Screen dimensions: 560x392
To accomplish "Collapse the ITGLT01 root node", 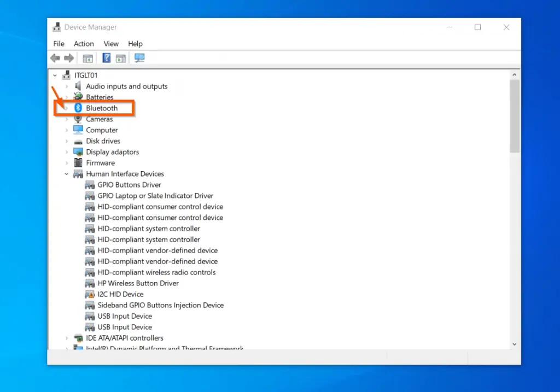I will (x=55, y=75).
